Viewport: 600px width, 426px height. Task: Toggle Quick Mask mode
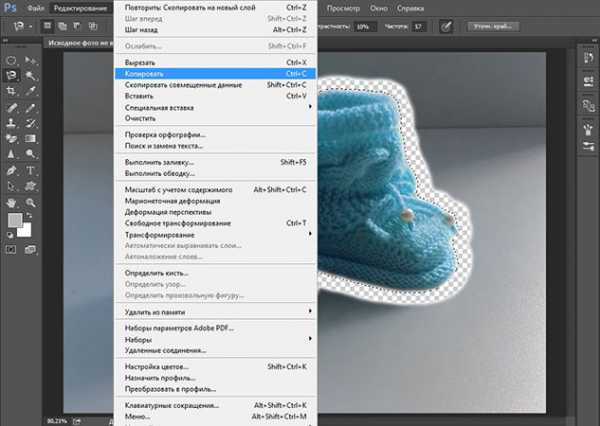point(11,250)
